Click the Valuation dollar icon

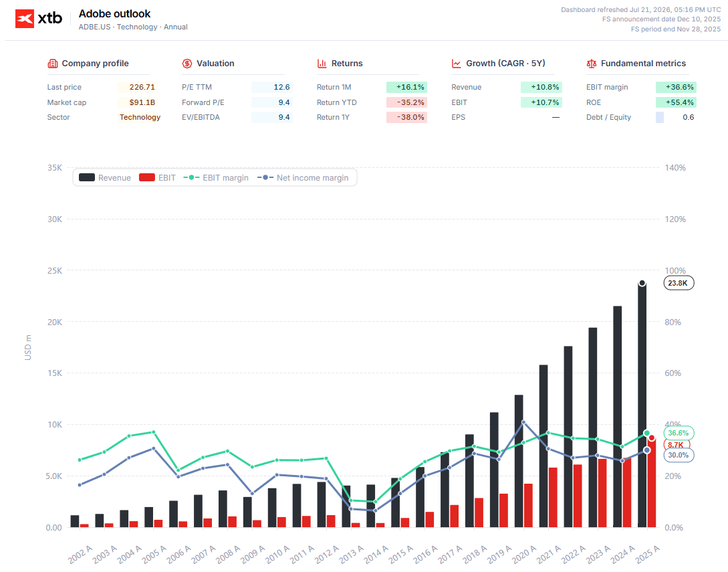pos(187,64)
